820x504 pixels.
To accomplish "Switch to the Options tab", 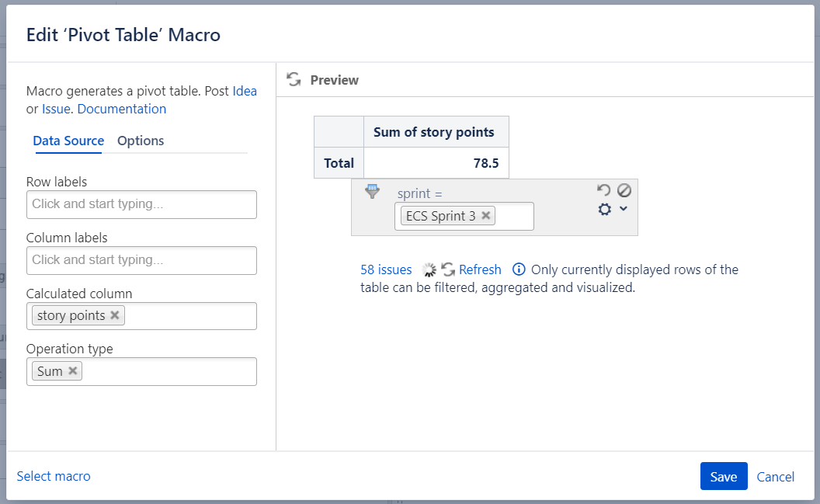I will pos(141,141).
